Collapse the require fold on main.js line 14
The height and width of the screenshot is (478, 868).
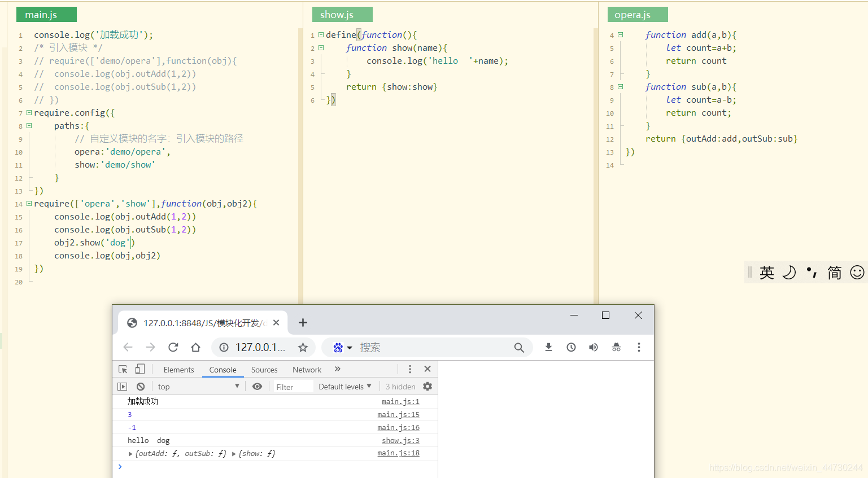pos(29,204)
